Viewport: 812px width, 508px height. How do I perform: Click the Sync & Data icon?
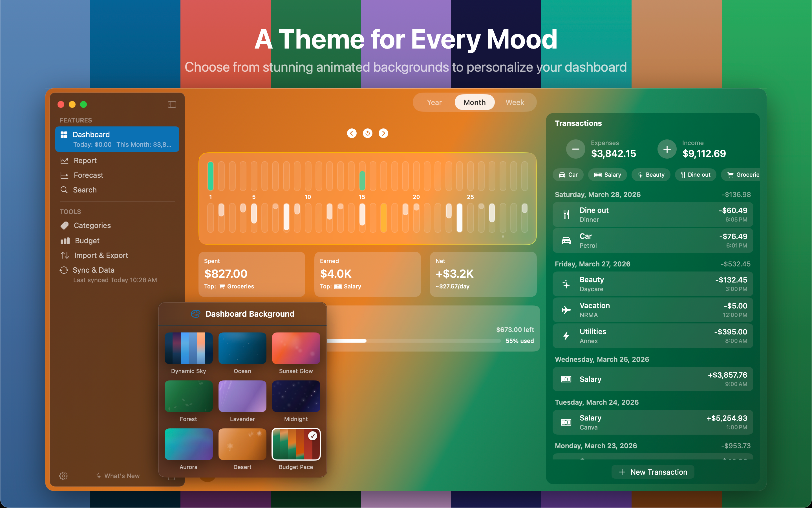(x=64, y=270)
